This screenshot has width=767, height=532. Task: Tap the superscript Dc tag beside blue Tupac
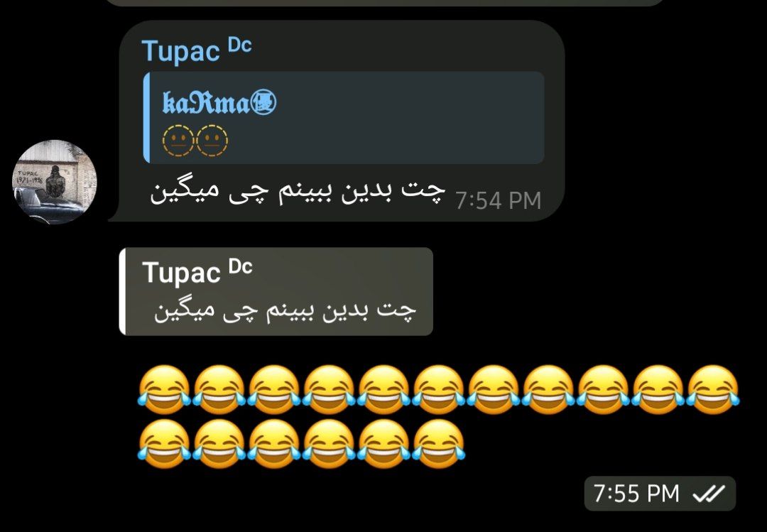click(240, 45)
